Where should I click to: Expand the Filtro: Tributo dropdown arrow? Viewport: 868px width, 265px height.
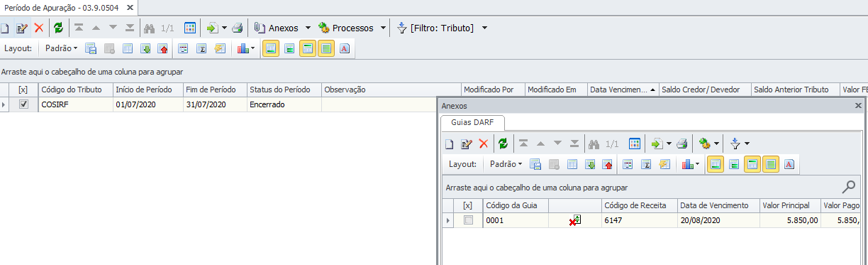pos(484,28)
